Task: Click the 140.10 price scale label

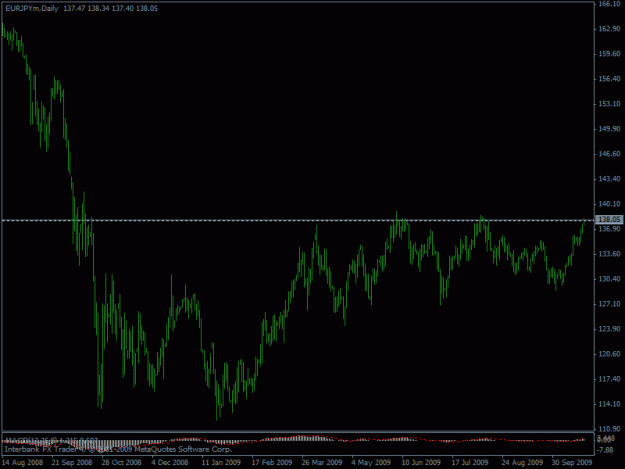Action: [609, 204]
